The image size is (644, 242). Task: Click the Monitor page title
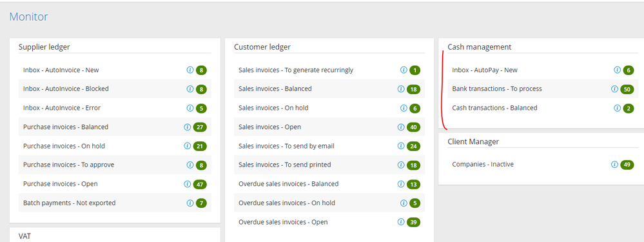coord(28,17)
